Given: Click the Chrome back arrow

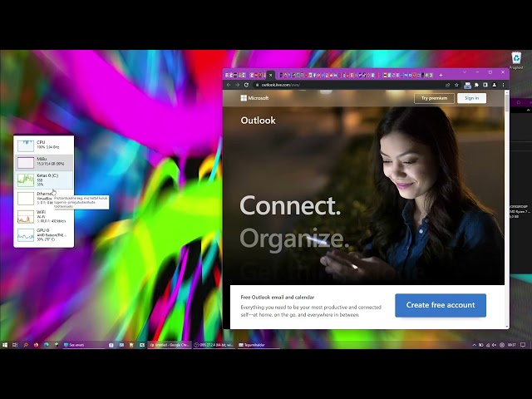Looking at the screenshot, I should pos(229,85).
